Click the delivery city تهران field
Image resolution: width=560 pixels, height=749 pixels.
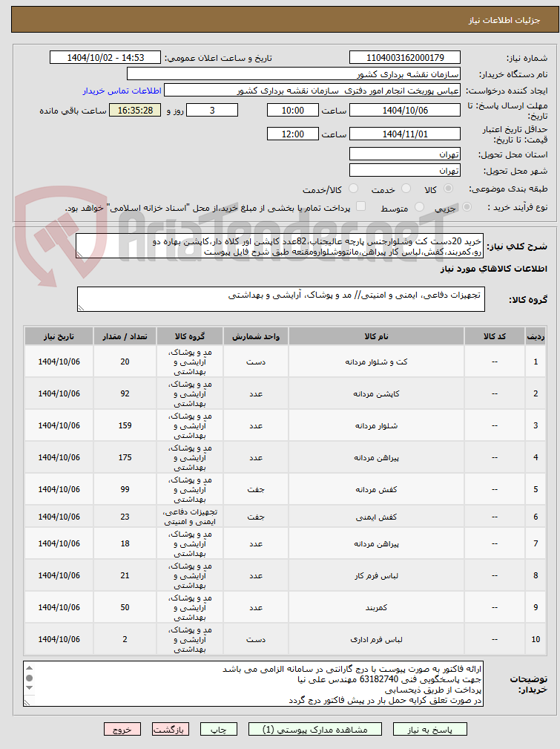(x=405, y=170)
